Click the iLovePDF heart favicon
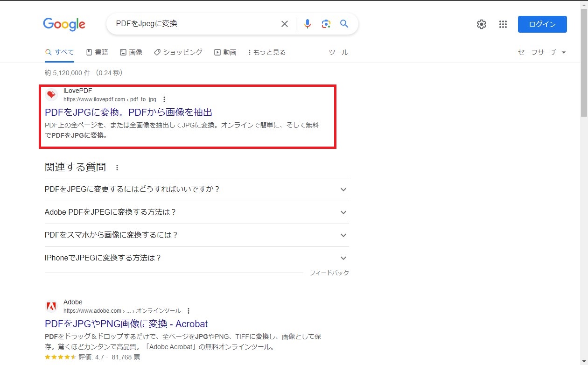 51,95
